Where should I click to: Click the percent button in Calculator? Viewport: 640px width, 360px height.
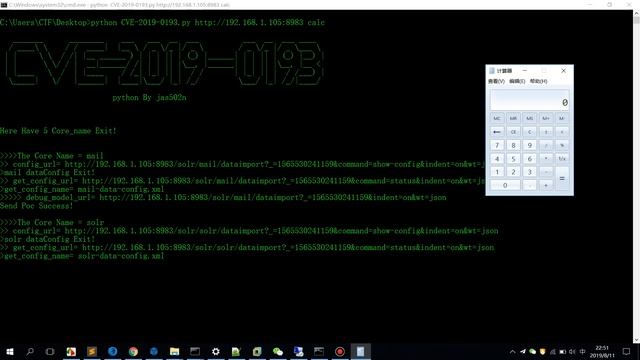562,145
